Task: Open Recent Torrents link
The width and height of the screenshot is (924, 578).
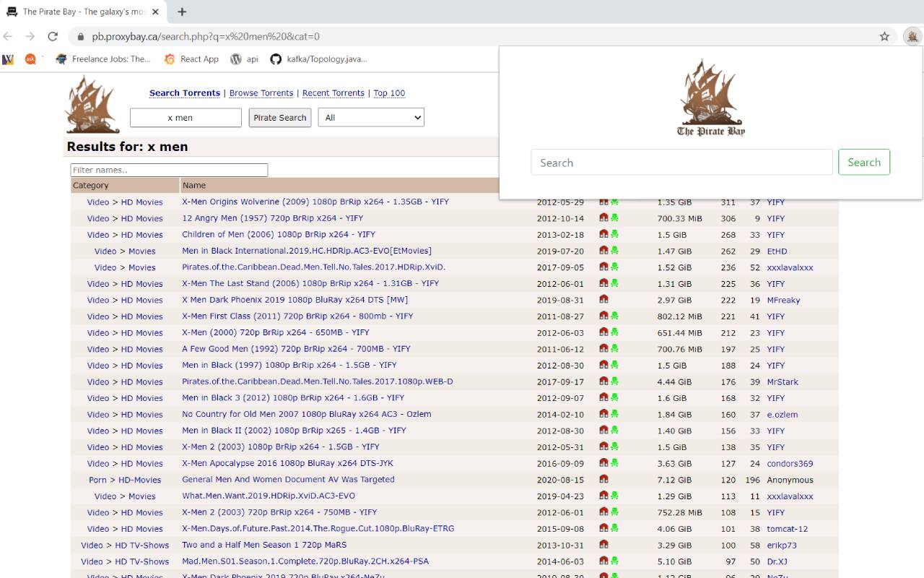Action: [334, 93]
